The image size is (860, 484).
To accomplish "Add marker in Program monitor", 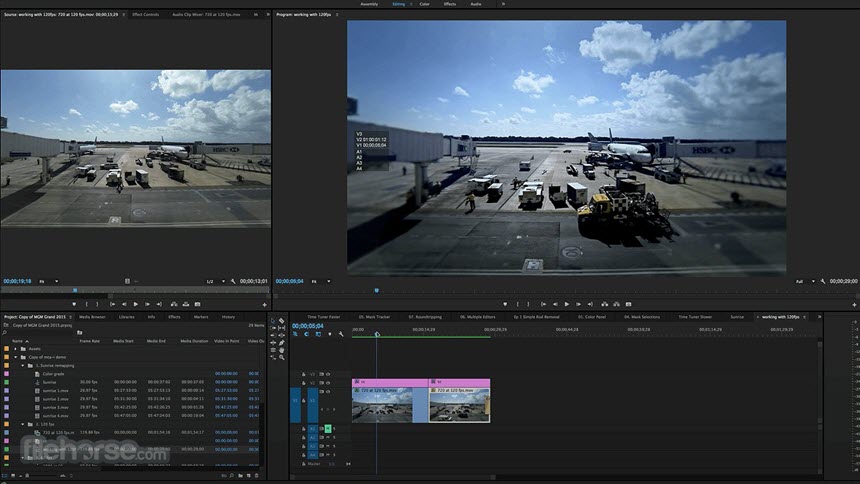I will click(x=505, y=304).
